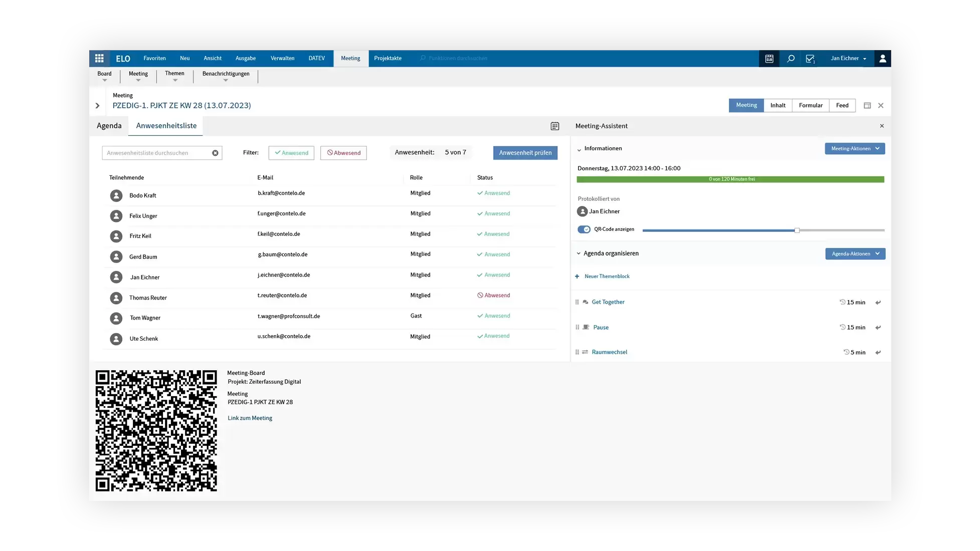Click the return arrow icon for Pause

878,328
